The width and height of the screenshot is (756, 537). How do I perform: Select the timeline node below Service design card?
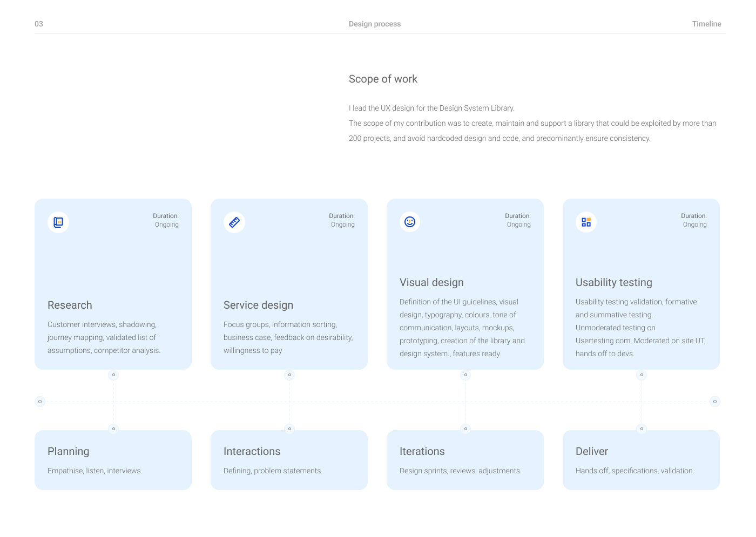(x=289, y=375)
